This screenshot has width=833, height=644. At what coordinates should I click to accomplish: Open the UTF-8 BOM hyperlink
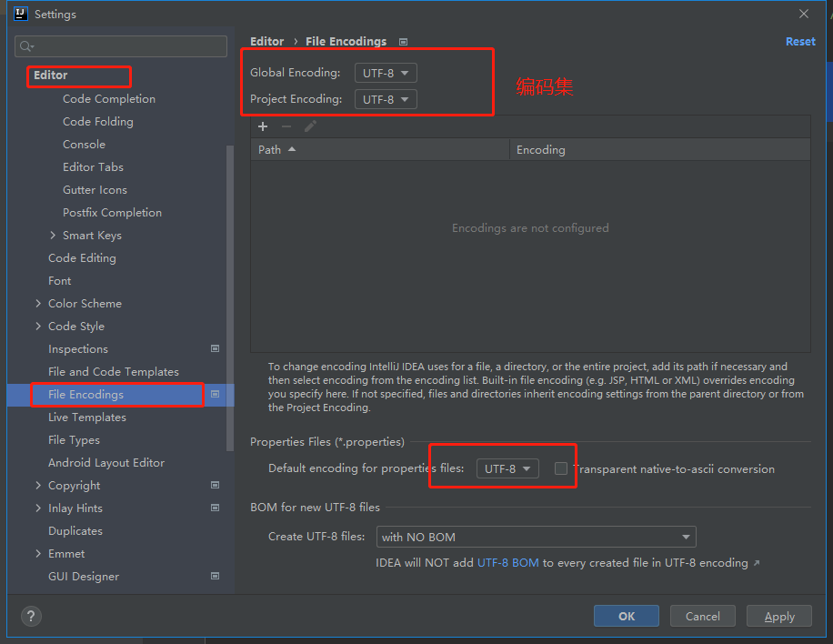pyautogui.click(x=507, y=563)
